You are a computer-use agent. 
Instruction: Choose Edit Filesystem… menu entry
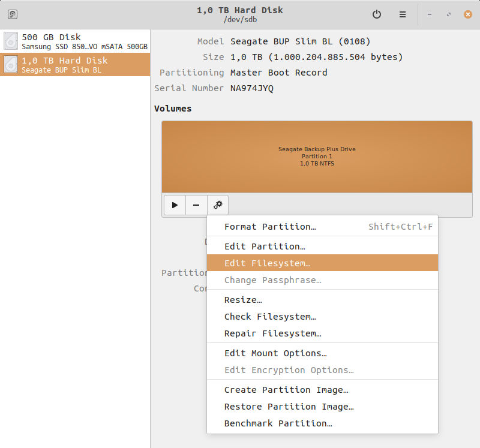(322, 263)
